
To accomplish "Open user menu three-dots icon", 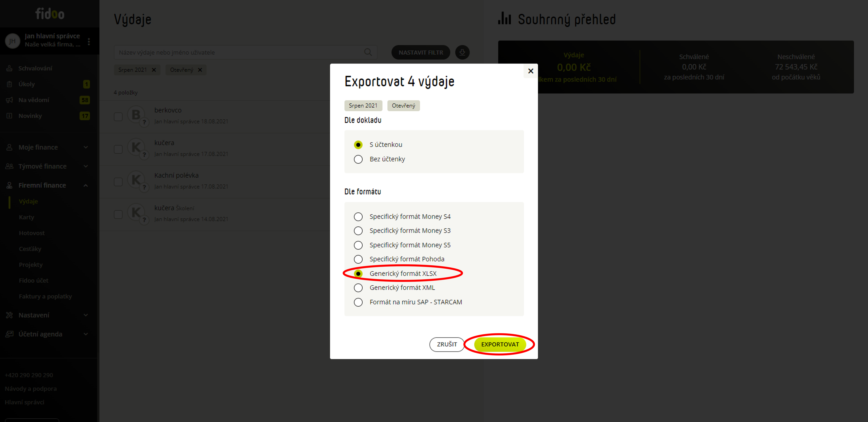I will point(89,41).
